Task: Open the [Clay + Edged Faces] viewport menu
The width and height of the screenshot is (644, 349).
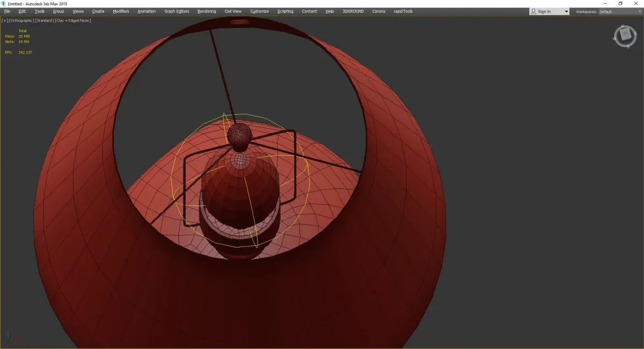Action: click(x=73, y=20)
